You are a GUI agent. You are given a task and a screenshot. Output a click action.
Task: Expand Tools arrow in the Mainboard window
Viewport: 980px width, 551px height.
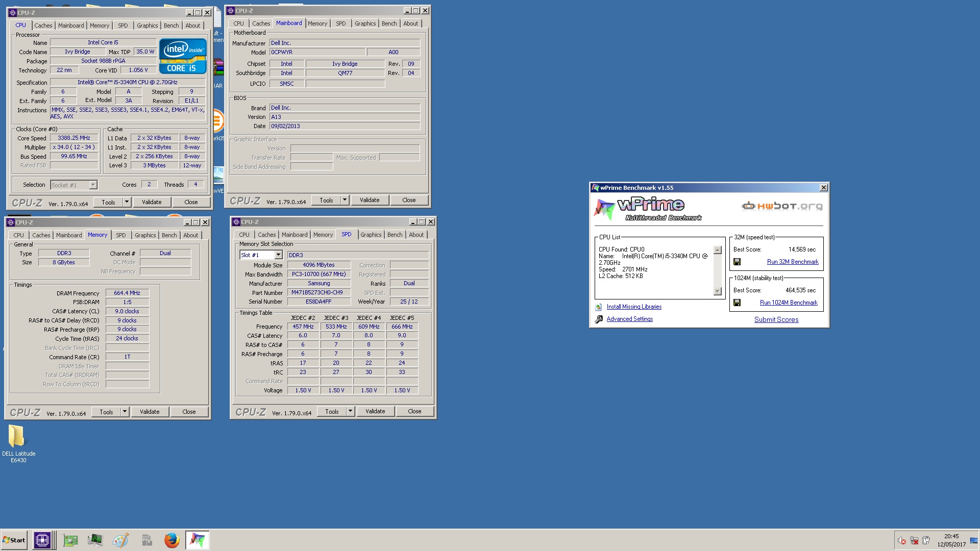pos(345,200)
